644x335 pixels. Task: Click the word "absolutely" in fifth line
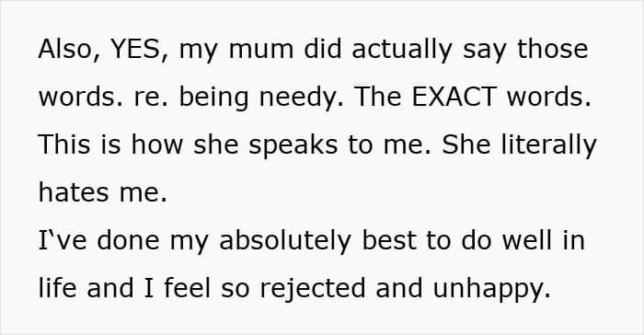(285, 241)
